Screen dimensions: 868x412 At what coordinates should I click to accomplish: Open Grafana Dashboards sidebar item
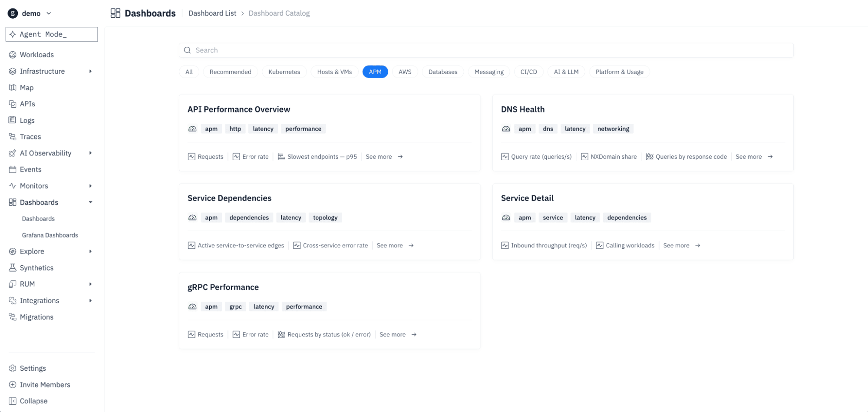pyautogui.click(x=50, y=235)
